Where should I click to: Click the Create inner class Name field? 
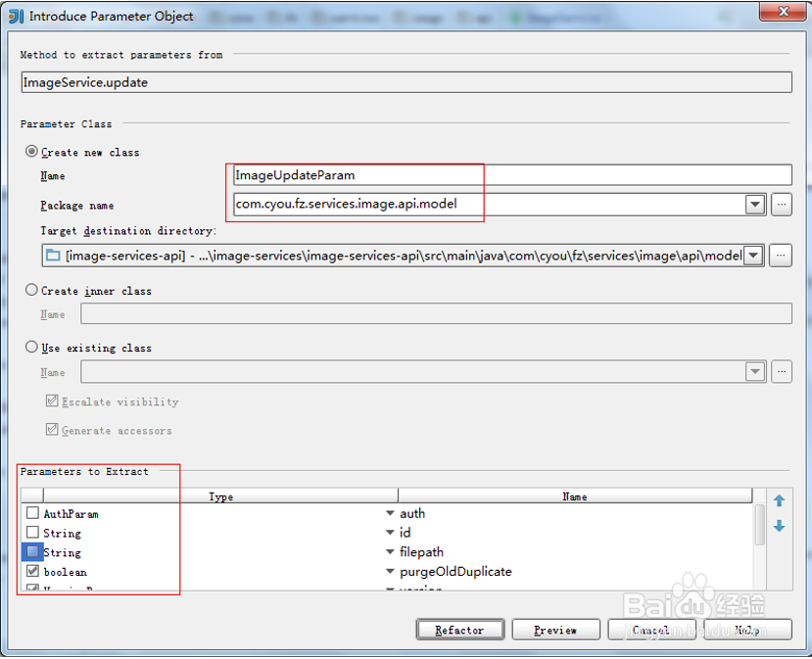pos(436,313)
